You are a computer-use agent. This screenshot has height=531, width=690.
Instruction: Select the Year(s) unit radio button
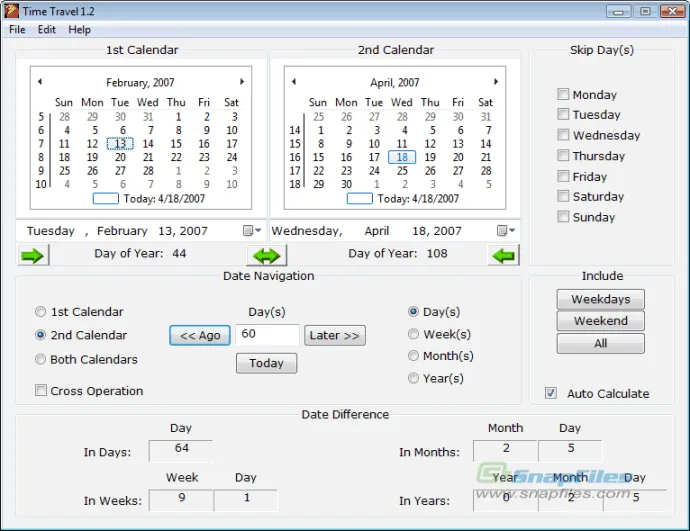click(413, 378)
